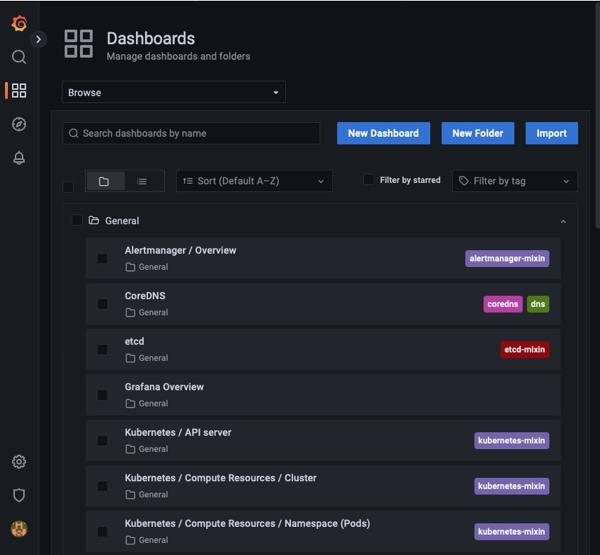Check the select-all dashboards checkbox
Screen dimensions: 600x555
click(x=68, y=187)
